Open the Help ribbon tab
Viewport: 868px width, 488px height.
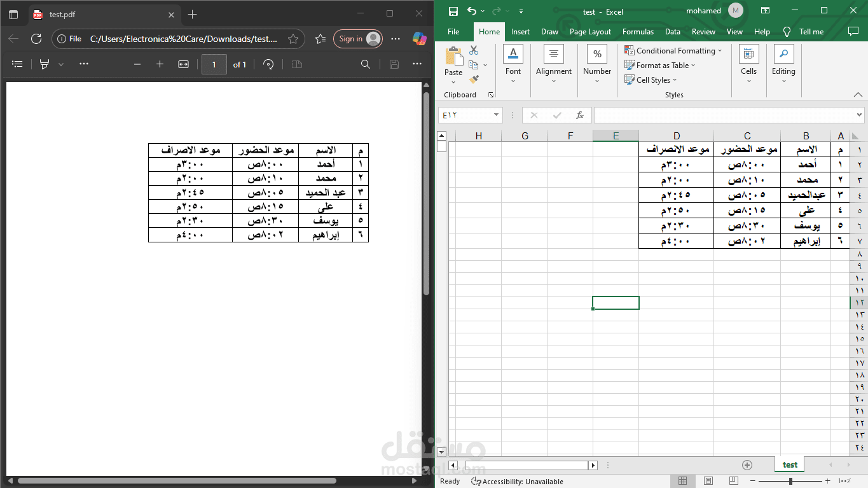point(762,32)
